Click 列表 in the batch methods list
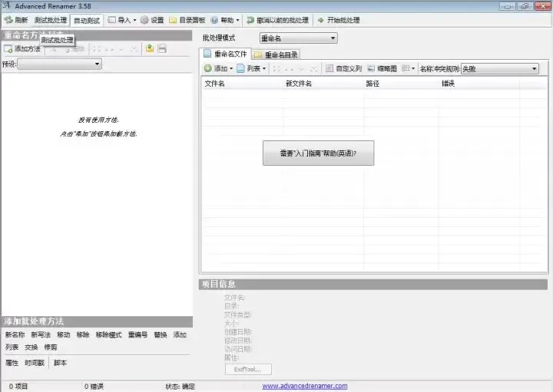 click(12, 348)
